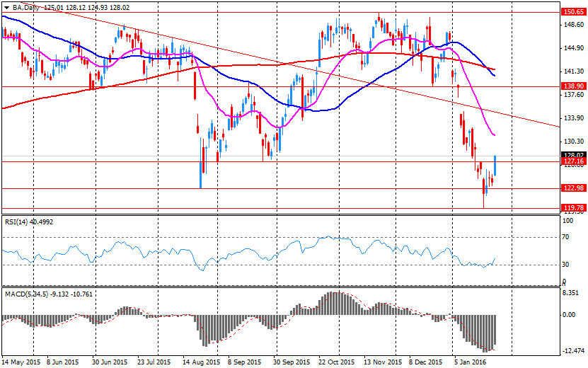Click the MACD 8.351 upper scale value
Viewport: 588px width, 368px height.
pyautogui.click(x=571, y=292)
